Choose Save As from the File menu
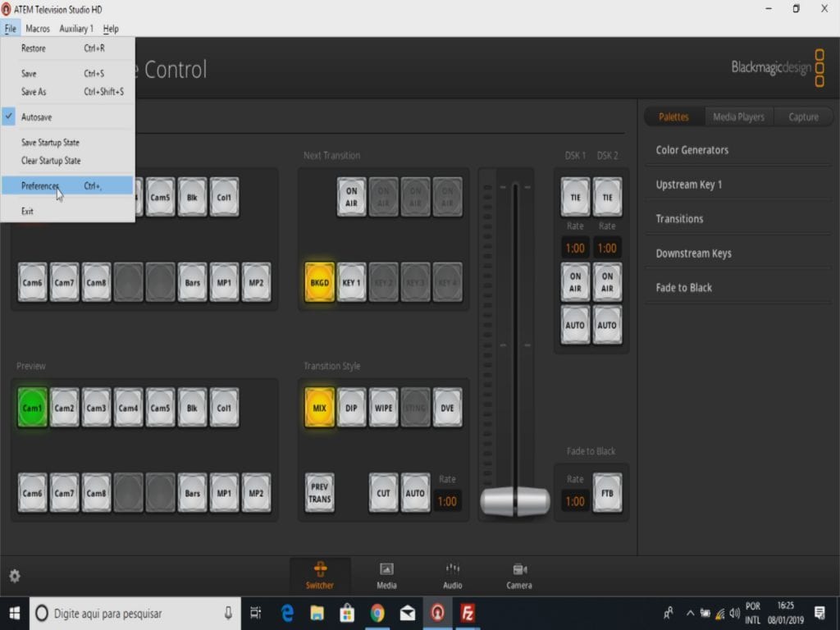 (x=67, y=92)
